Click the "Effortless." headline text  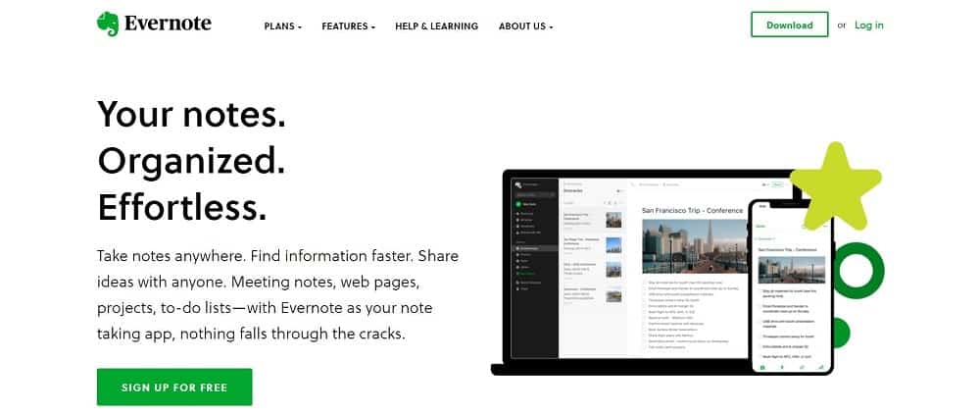click(182, 207)
